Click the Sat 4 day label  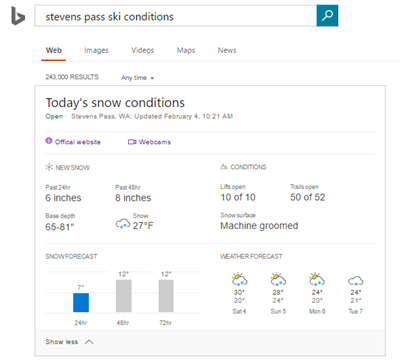pyautogui.click(x=239, y=311)
